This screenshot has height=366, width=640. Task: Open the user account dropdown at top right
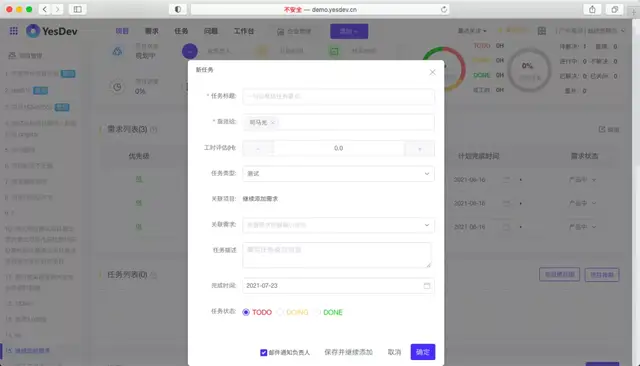click(590, 31)
